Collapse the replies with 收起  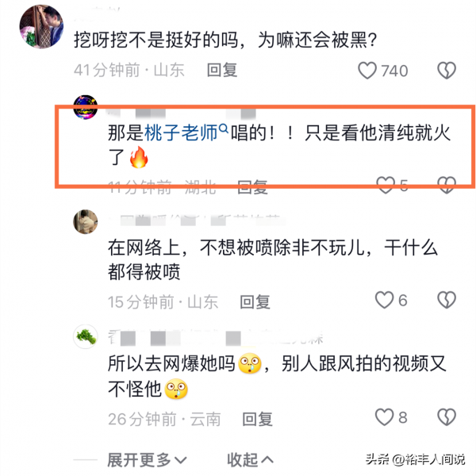[x=250, y=460]
